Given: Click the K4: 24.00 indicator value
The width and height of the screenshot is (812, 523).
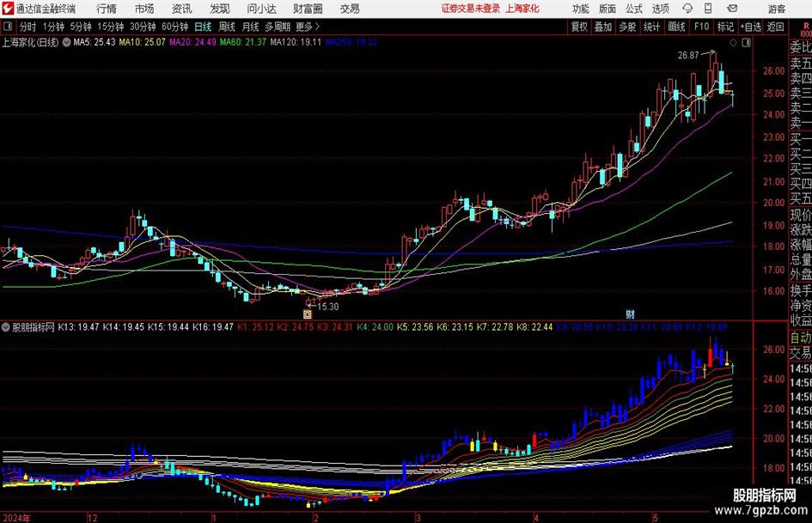Looking at the screenshot, I should 375,327.
